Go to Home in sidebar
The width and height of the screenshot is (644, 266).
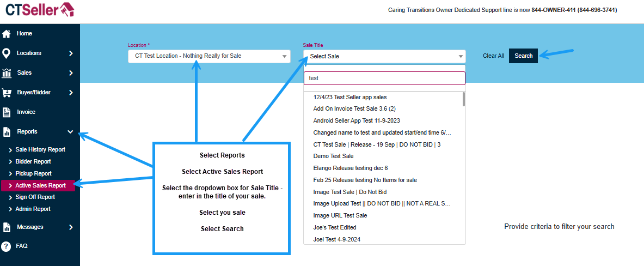tap(24, 33)
